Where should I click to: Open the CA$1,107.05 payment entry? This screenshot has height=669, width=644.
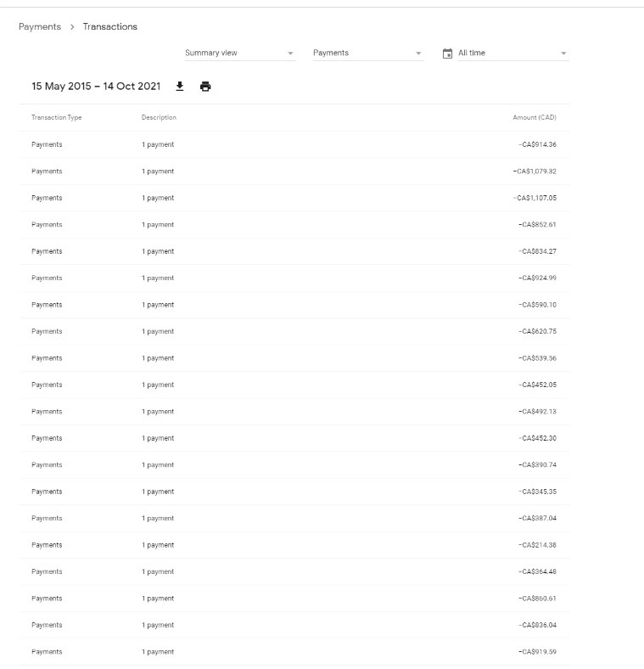coord(294,198)
